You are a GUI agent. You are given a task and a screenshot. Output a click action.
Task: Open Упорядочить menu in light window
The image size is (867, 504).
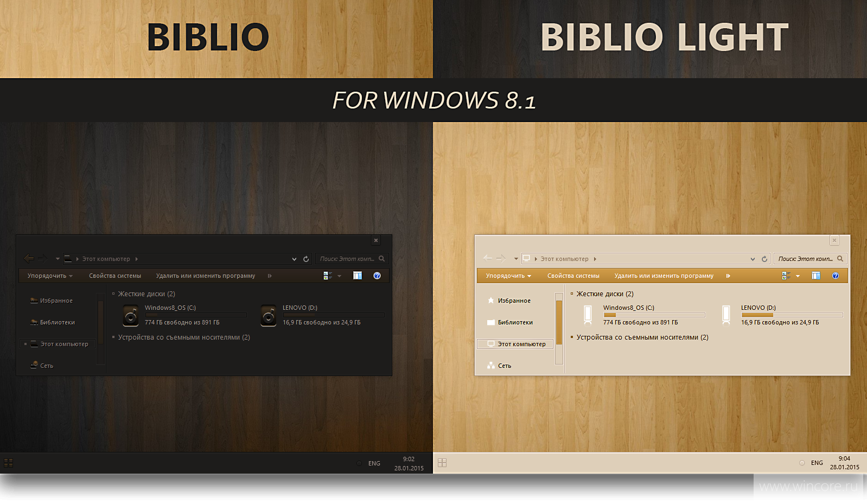(x=508, y=276)
